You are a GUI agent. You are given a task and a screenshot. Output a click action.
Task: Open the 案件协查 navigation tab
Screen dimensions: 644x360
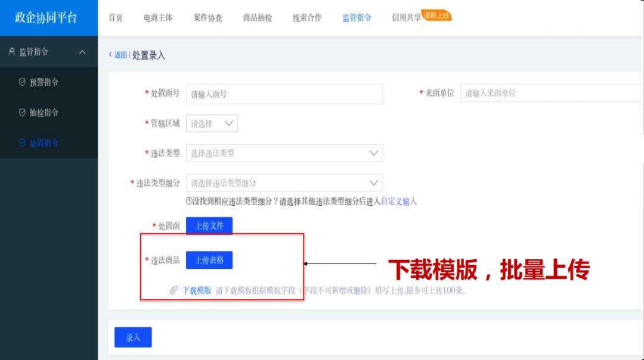(x=208, y=18)
